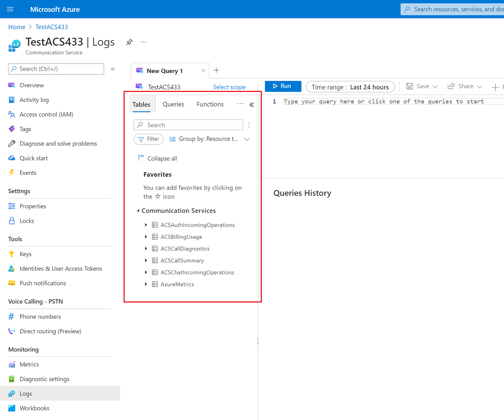Open the Group by Resource type dropdown
This screenshot has width=504, height=420.
[x=209, y=139]
